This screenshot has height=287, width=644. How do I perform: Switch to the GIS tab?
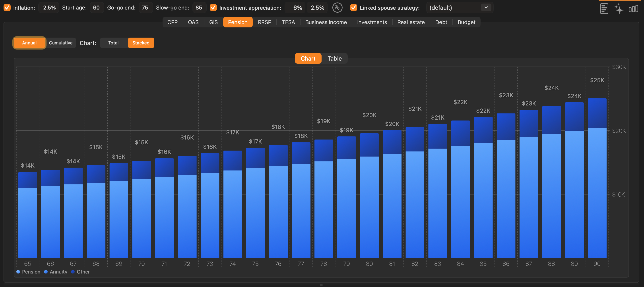[213, 22]
